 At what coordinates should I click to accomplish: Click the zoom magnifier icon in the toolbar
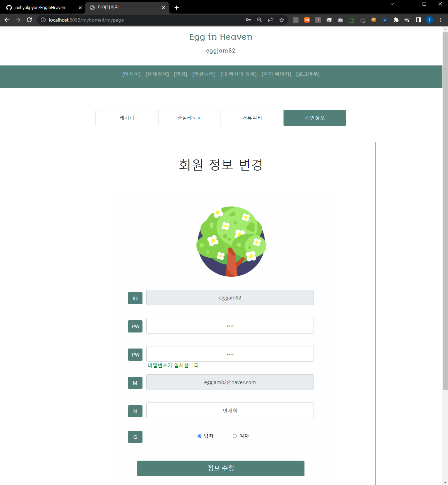[260, 20]
